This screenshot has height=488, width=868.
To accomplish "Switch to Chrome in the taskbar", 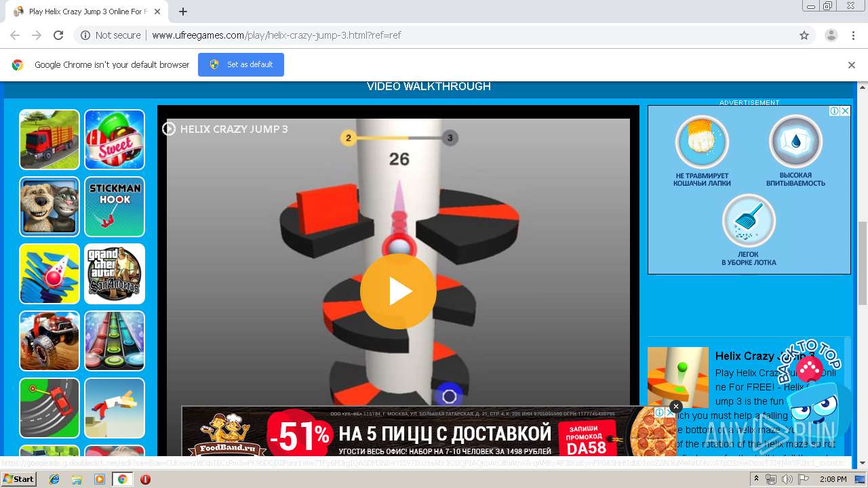I will tap(122, 479).
